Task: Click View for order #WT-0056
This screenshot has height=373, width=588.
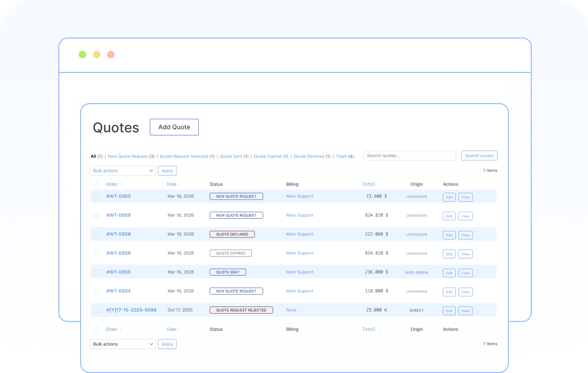Action: [x=465, y=254]
